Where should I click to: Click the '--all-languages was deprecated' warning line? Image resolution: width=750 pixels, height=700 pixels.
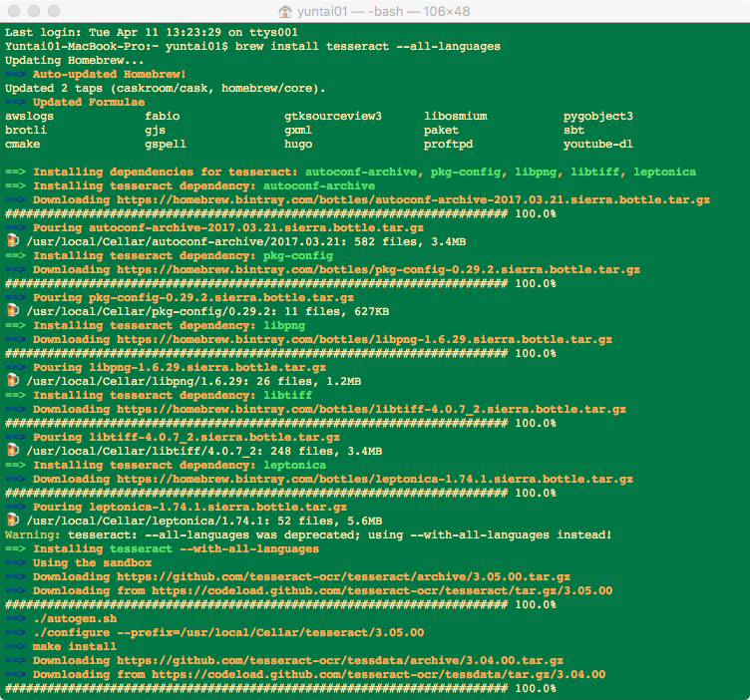(x=308, y=535)
